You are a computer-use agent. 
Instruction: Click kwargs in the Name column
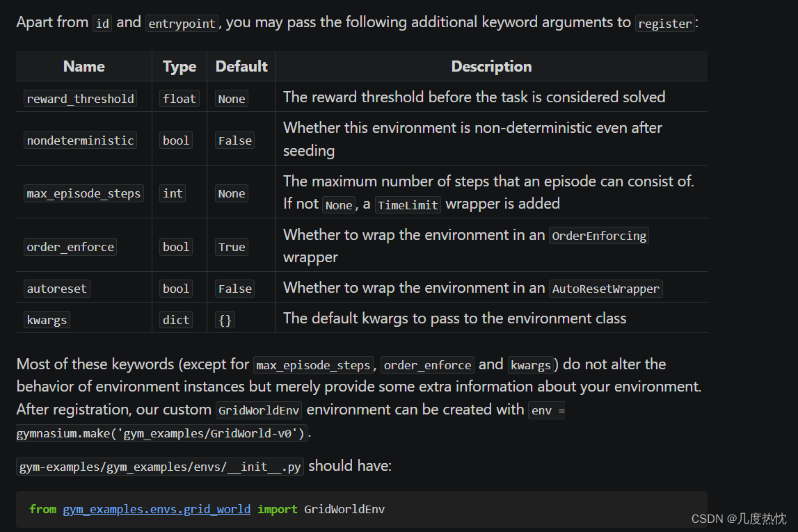[47, 320]
